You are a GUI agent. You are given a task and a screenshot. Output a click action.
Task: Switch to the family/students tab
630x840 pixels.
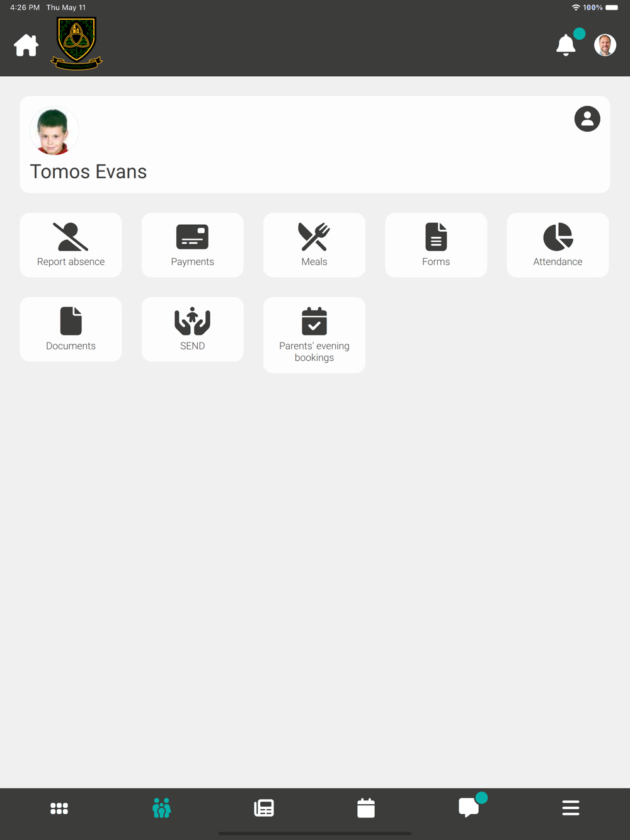(x=162, y=808)
